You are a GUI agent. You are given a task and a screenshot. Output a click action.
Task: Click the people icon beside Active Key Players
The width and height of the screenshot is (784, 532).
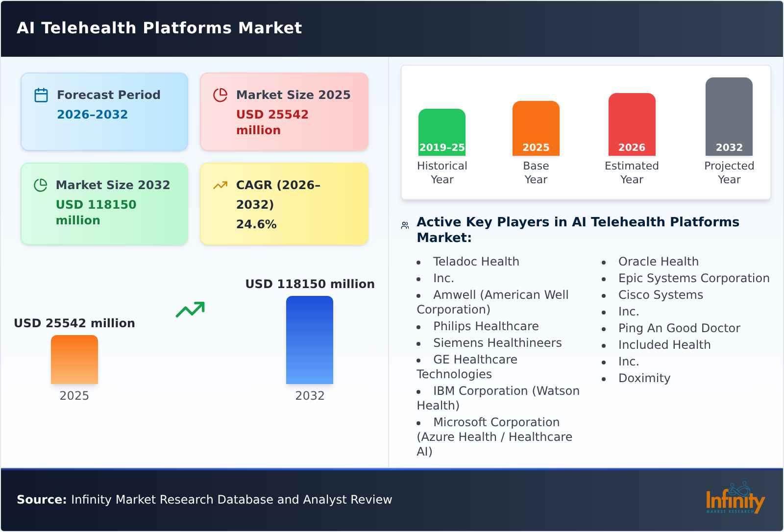click(405, 225)
